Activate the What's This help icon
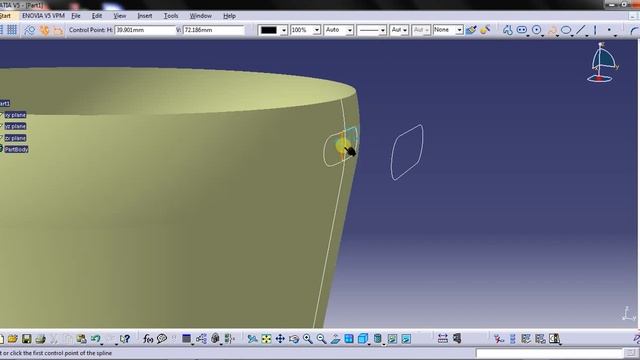 [x=125, y=339]
